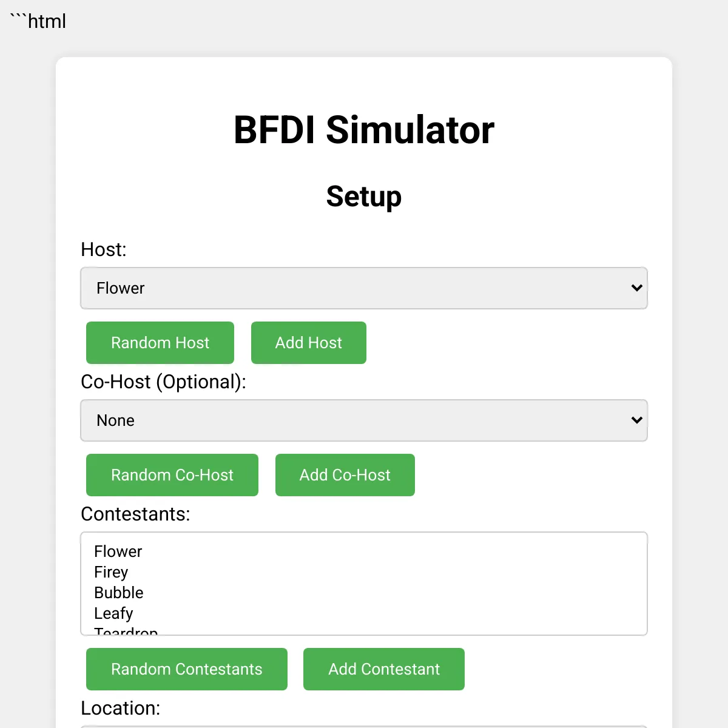Select Flower in the Contestants list

tap(118, 551)
